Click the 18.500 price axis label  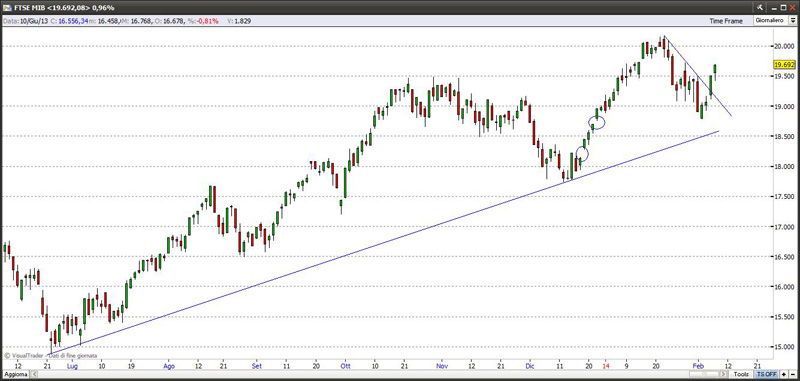(785, 137)
